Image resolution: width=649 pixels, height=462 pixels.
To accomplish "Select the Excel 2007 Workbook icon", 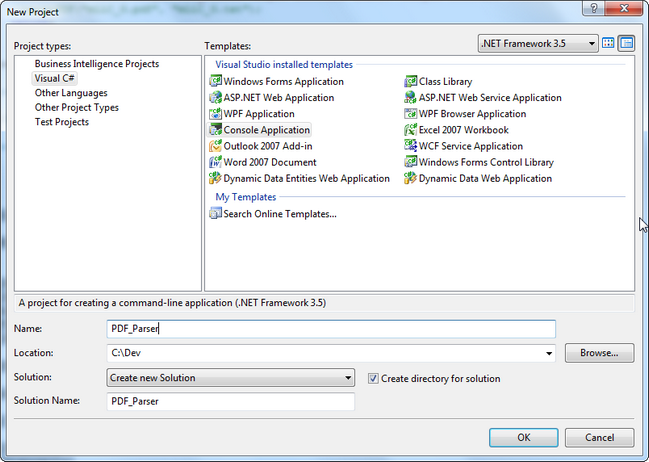I will pos(411,130).
